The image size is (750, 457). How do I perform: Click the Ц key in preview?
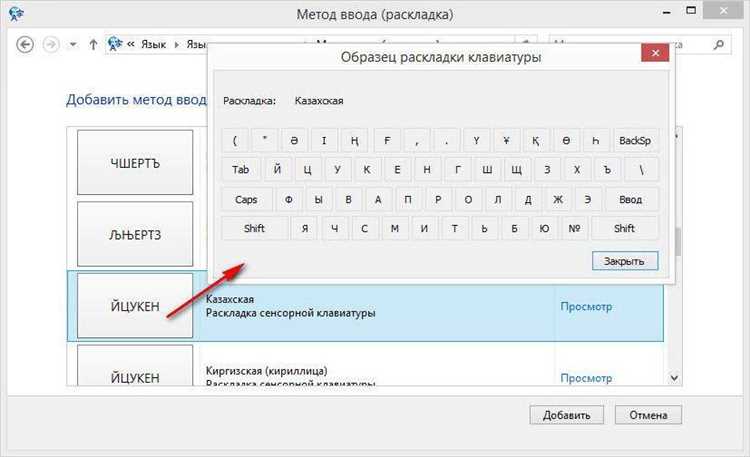point(307,169)
